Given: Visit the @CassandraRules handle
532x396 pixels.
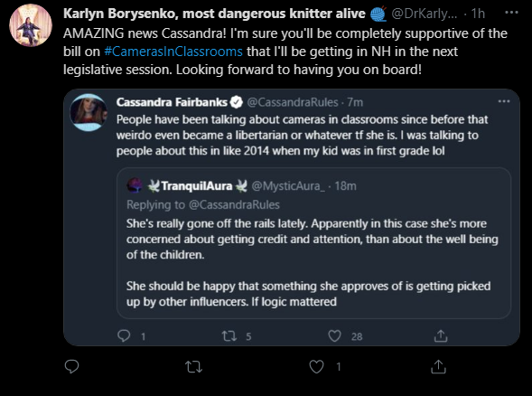Looking at the screenshot, I should (293, 102).
